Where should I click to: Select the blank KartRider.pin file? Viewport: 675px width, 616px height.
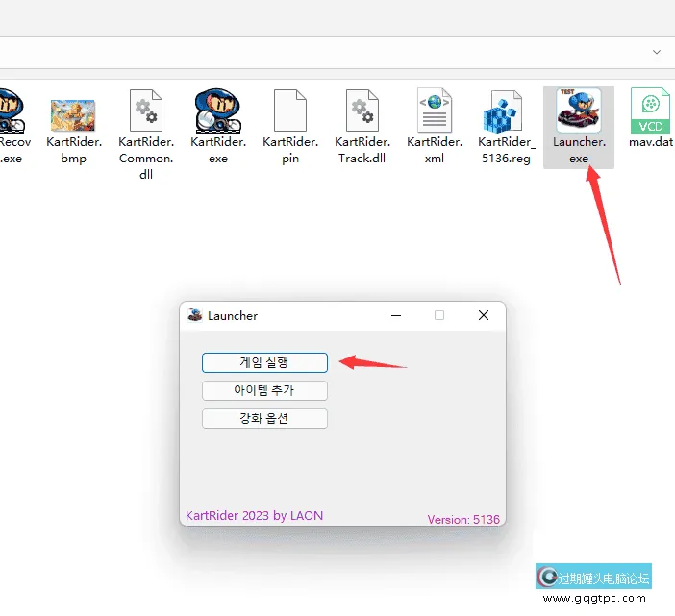[x=289, y=111]
